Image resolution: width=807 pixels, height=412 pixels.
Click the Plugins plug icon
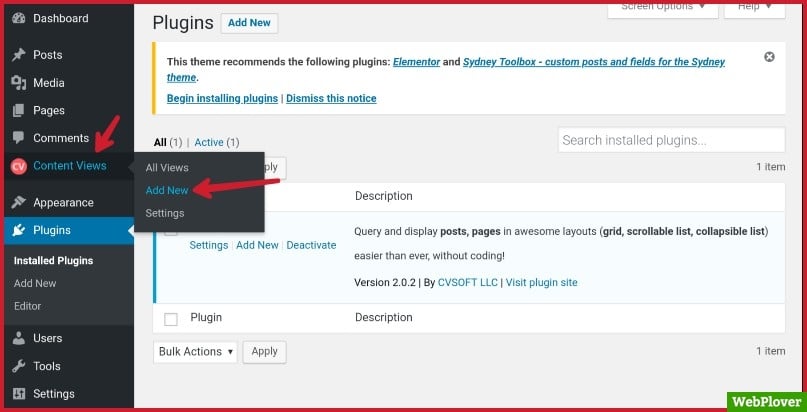coord(19,230)
